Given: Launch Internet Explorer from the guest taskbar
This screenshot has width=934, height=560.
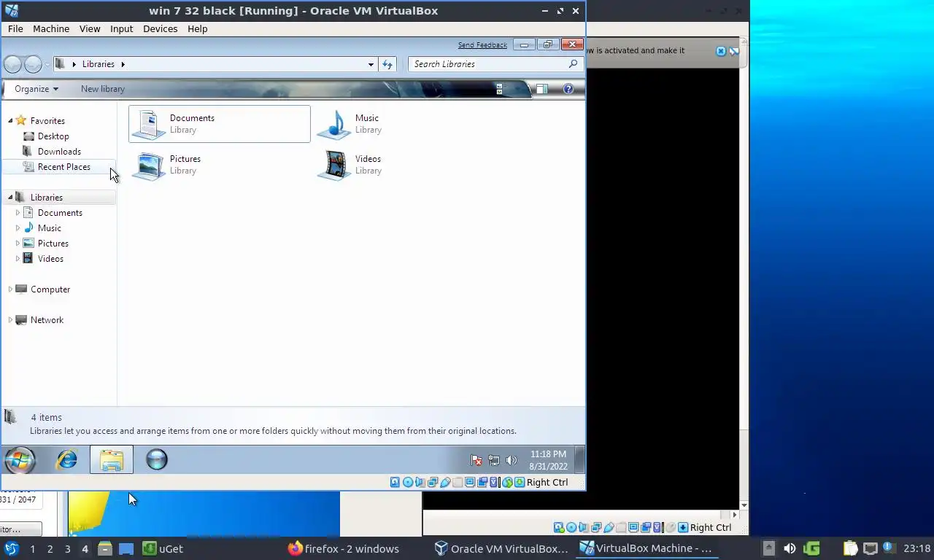Looking at the screenshot, I should coord(67,460).
